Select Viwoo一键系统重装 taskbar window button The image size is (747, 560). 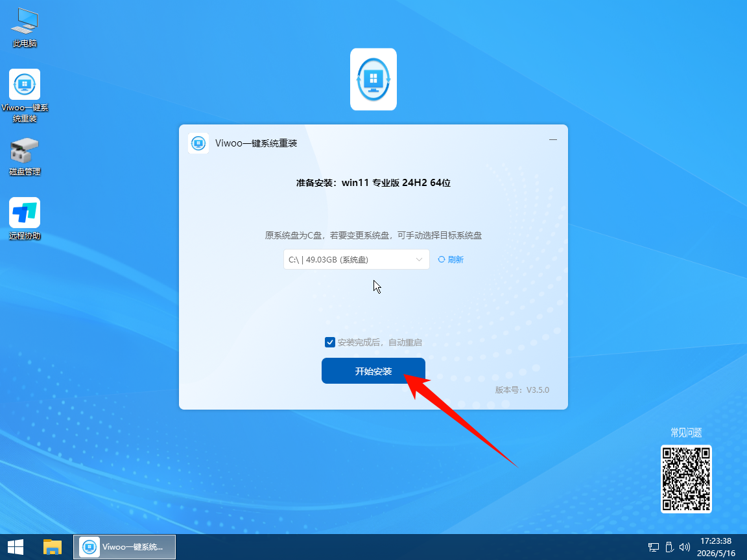coord(124,547)
